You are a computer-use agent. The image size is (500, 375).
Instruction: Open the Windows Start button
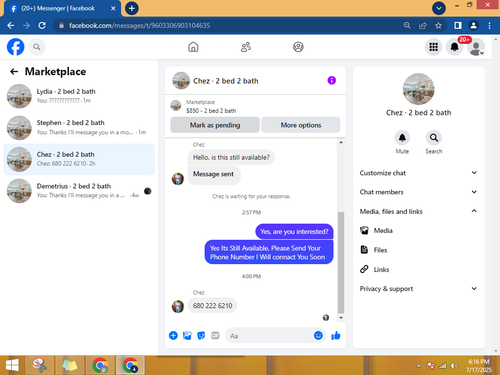point(12,365)
